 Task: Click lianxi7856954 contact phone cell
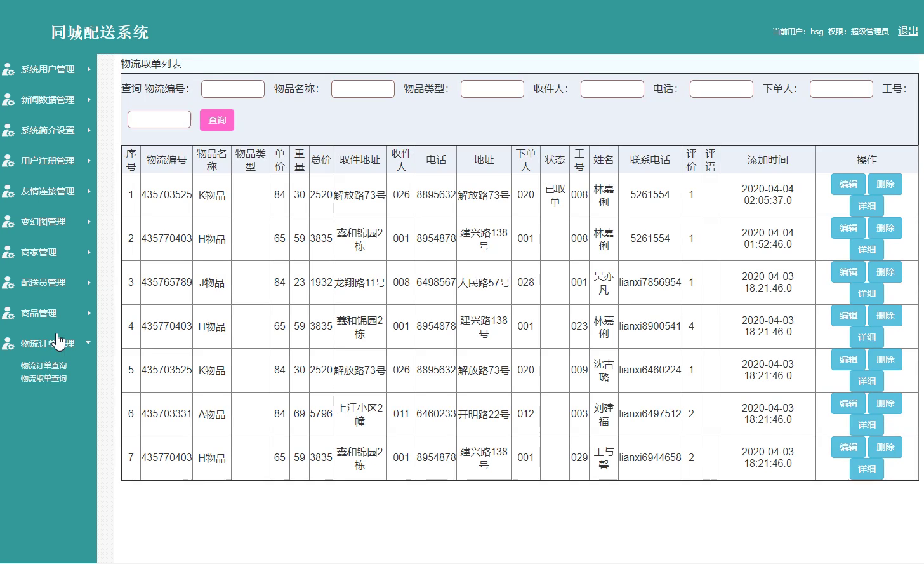pos(650,283)
